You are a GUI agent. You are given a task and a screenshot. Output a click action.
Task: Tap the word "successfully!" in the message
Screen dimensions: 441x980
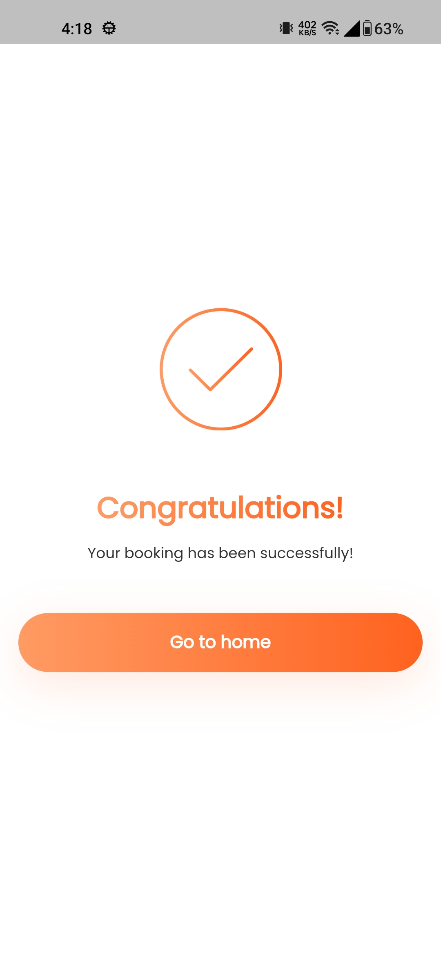pos(306,553)
